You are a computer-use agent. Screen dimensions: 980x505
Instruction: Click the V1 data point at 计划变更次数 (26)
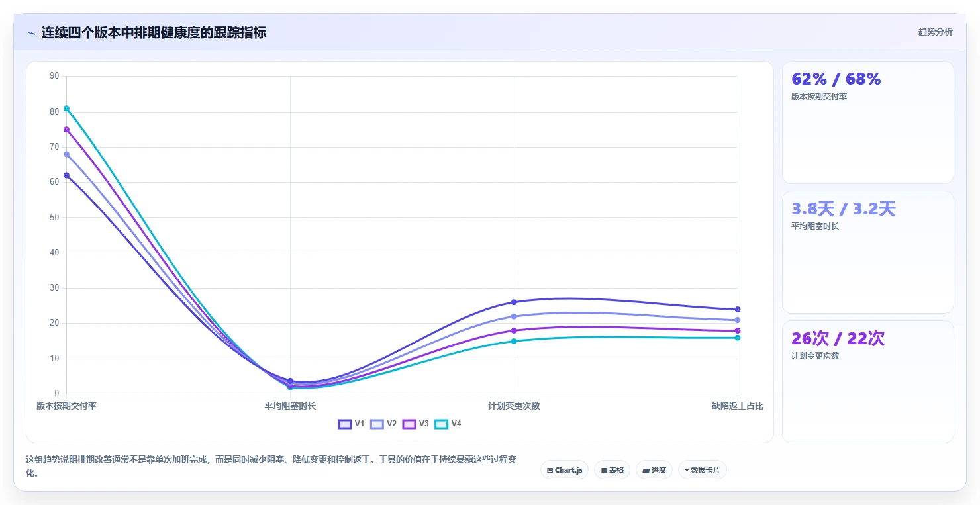pyautogui.click(x=514, y=302)
